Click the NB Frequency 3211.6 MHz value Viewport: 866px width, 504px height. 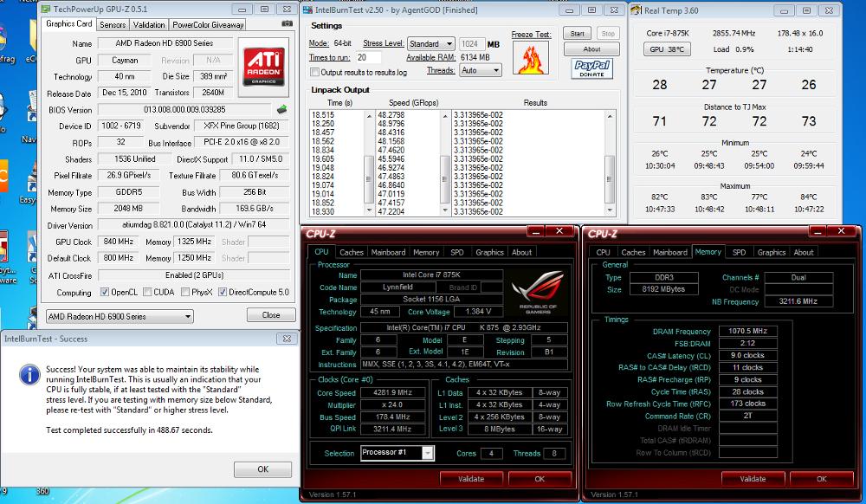pos(798,301)
